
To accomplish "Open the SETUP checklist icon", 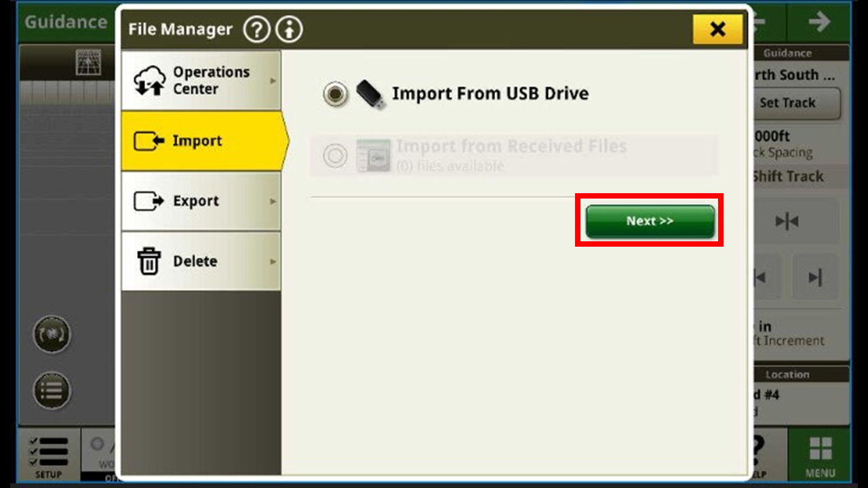I will tap(50, 451).
